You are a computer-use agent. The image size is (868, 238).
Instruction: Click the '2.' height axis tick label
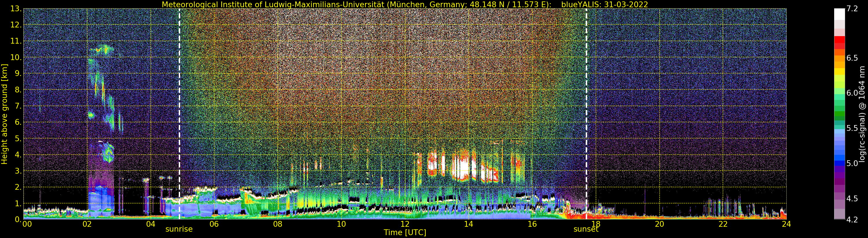18,187
